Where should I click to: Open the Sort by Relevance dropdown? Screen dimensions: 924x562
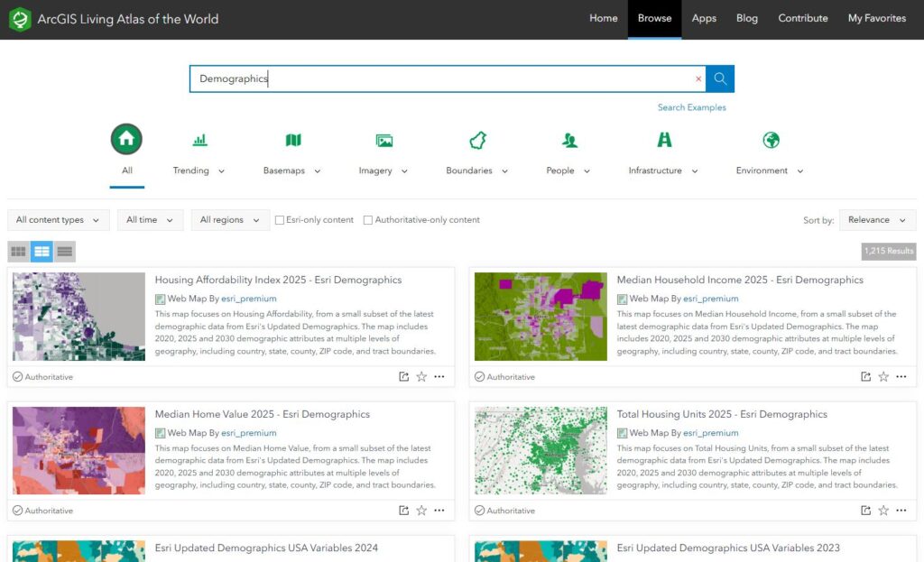pyautogui.click(x=877, y=220)
